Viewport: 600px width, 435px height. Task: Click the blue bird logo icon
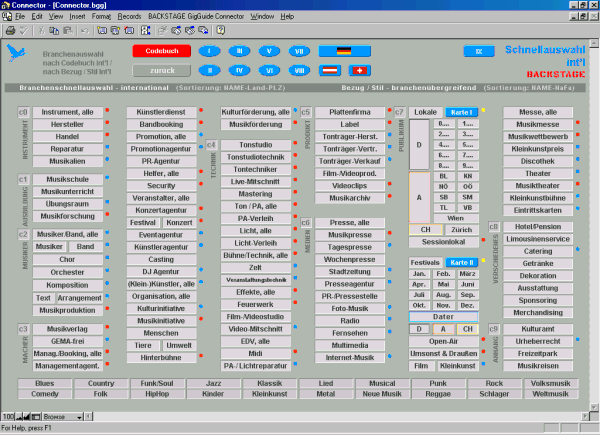[x=14, y=55]
